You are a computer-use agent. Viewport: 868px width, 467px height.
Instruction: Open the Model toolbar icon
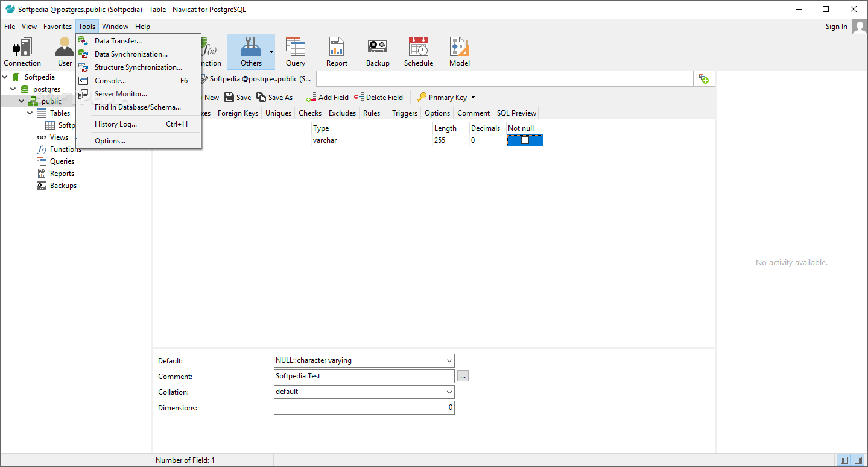click(x=460, y=52)
